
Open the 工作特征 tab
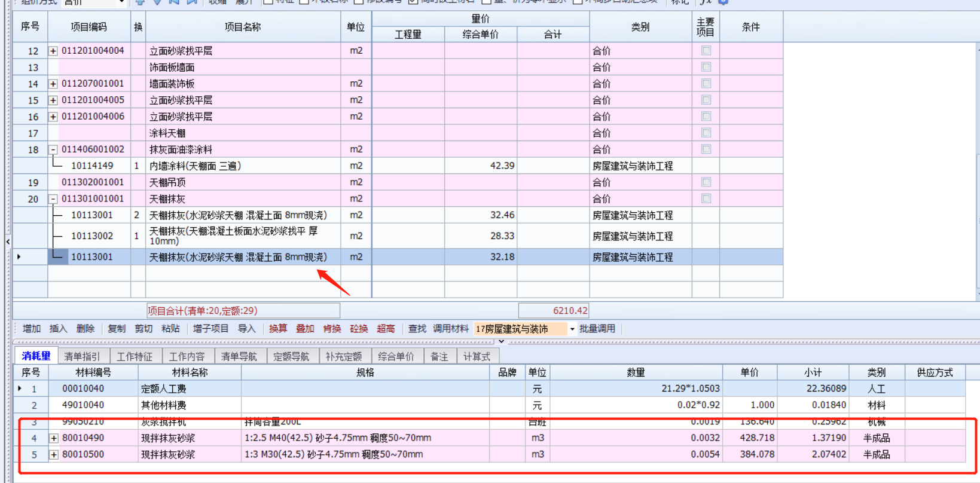point(135,356)
